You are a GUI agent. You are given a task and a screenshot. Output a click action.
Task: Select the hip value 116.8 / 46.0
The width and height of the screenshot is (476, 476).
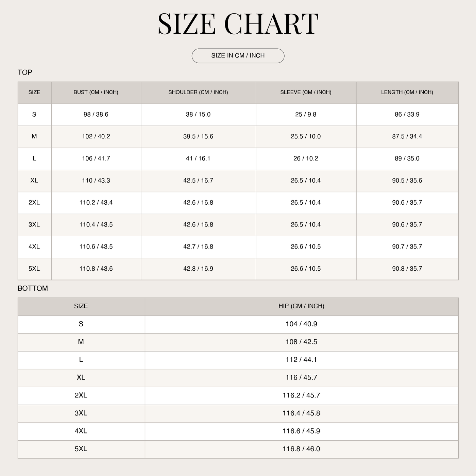pos(301,449)
